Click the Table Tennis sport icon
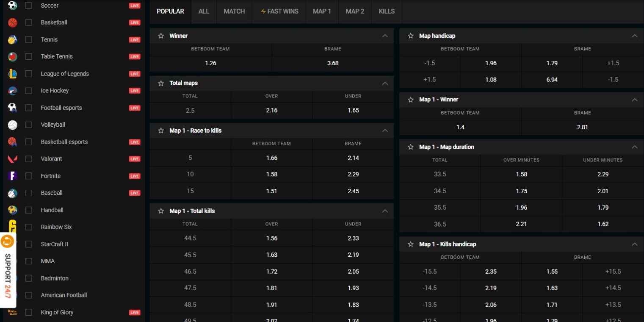644x322 pixels. click(13, 56)
